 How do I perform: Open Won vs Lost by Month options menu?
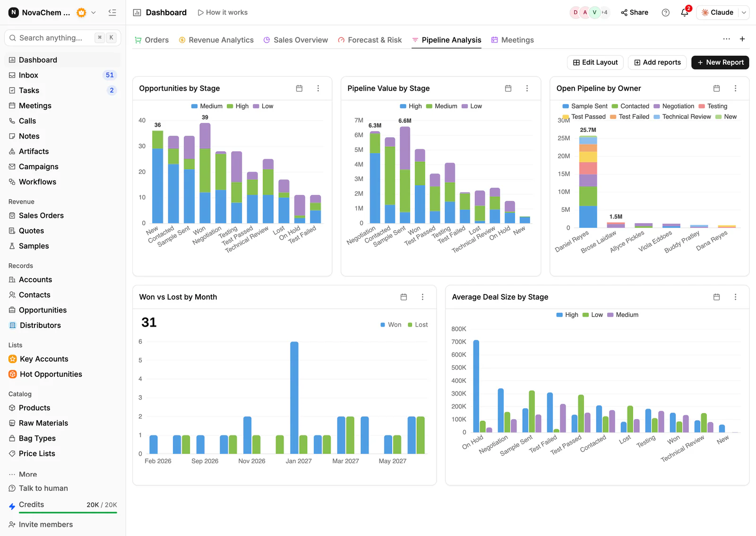pos(422,297)
